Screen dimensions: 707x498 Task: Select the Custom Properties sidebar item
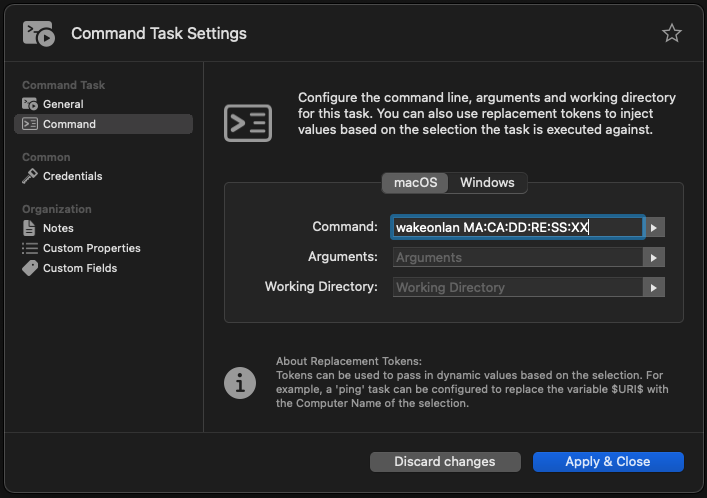click(x=91, y=248)
